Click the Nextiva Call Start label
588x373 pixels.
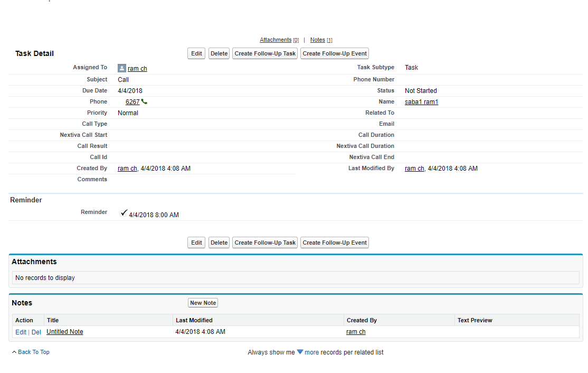pos(83,135)
